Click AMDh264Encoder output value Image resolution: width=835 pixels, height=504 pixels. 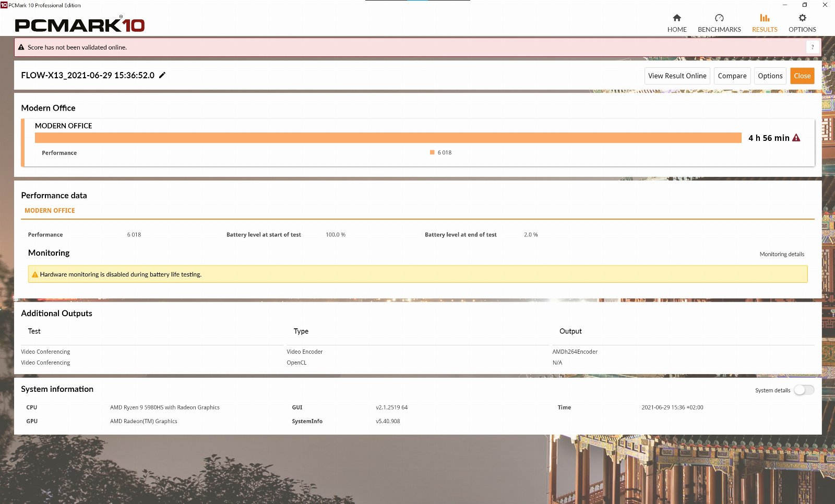pyautogui.click(x=575, y=352)
